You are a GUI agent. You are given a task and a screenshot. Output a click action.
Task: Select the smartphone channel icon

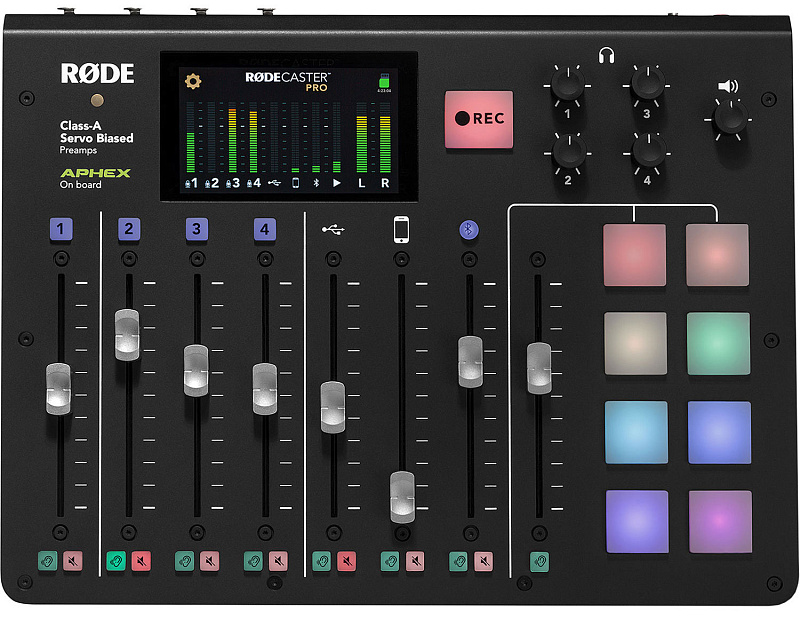pos(401,228)
